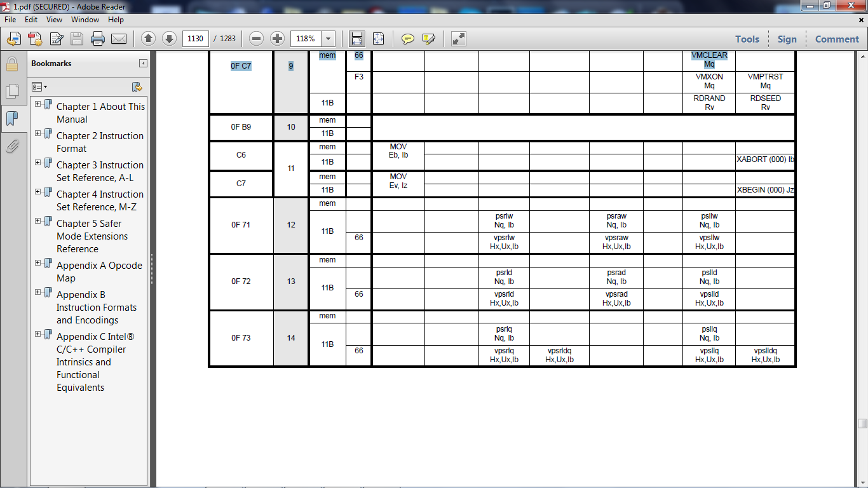Add a sticky note comment
Image resolution: width=868 pixels, height=488 pixels.
click(408, 39)
